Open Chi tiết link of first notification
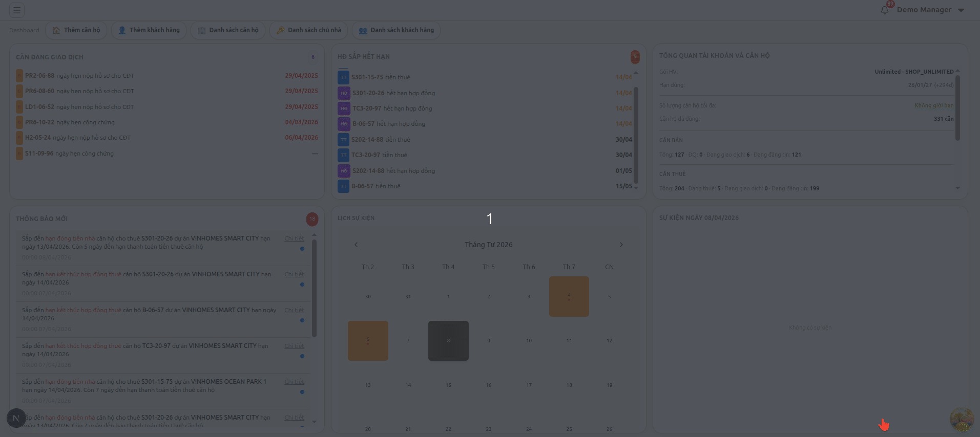 click(x=294, y=238)
